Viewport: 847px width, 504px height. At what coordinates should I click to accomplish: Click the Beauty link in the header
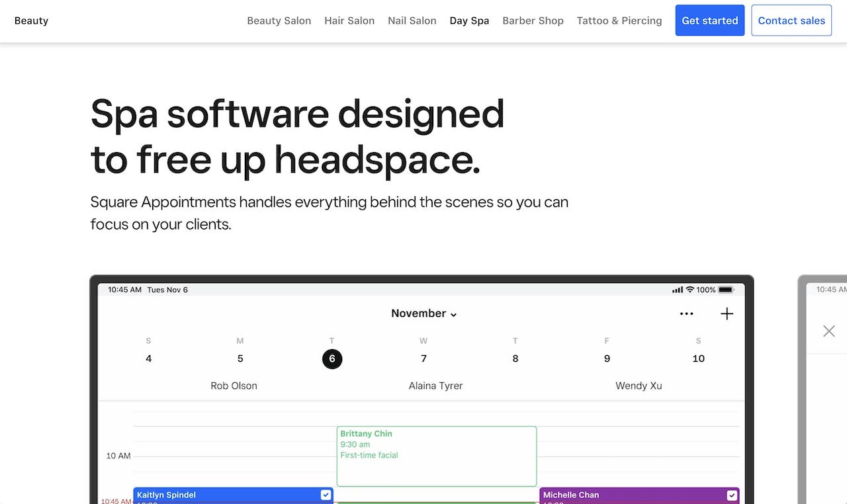pyautogui.click(x=31, y=21)
